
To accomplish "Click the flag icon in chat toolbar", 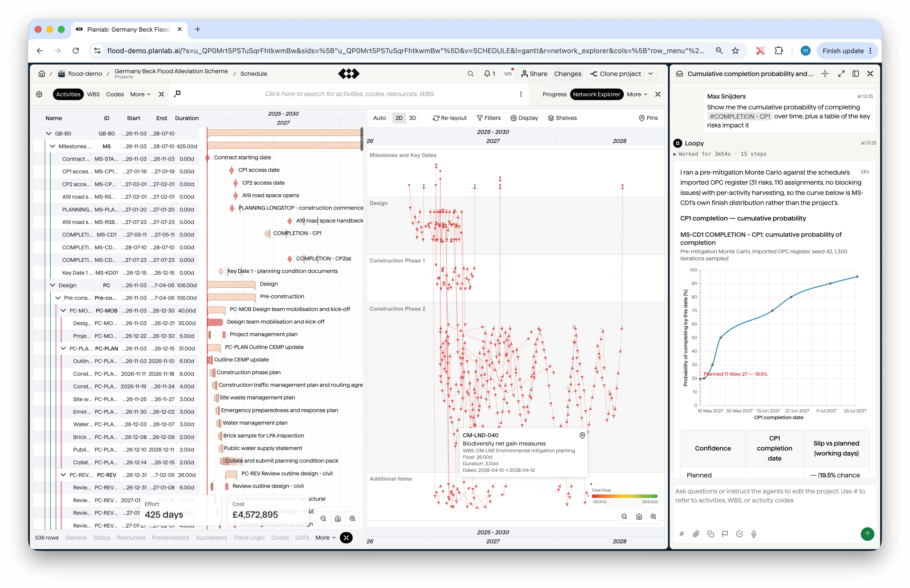I will coord(725,534).
